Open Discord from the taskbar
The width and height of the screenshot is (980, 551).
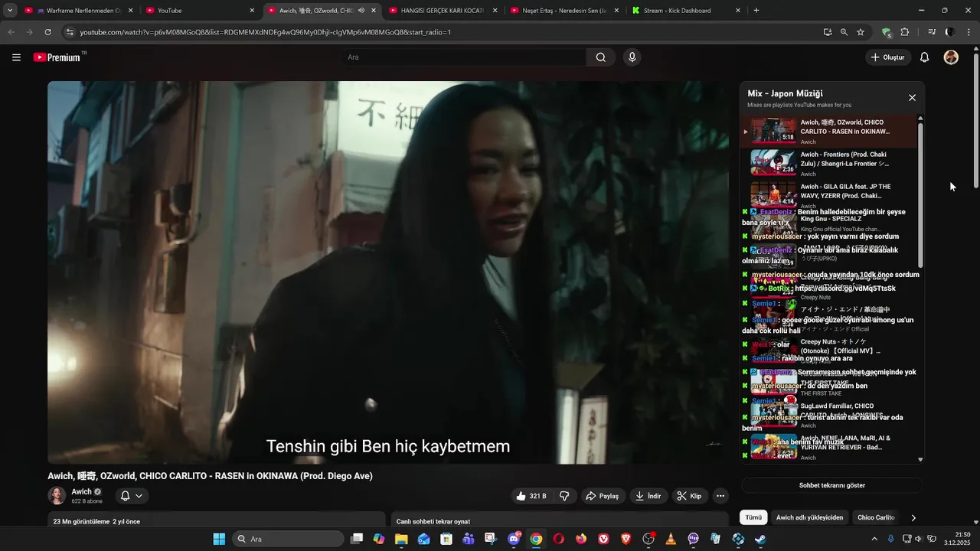tap(514, 539)
